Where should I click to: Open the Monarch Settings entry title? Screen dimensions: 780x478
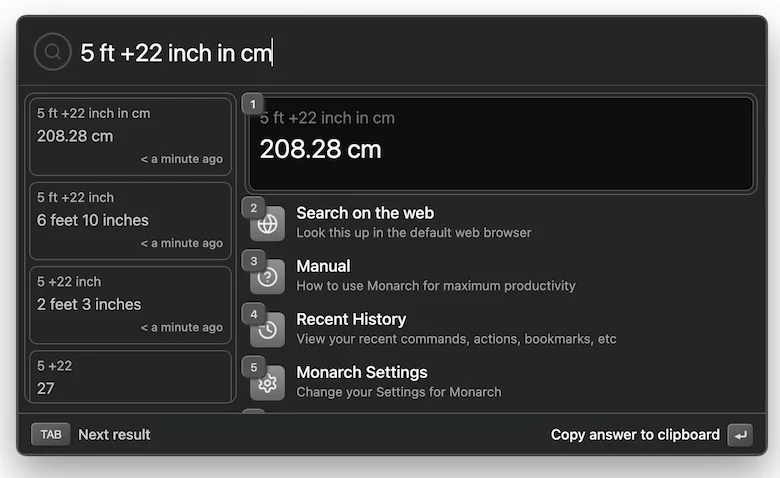click(362, 372)
